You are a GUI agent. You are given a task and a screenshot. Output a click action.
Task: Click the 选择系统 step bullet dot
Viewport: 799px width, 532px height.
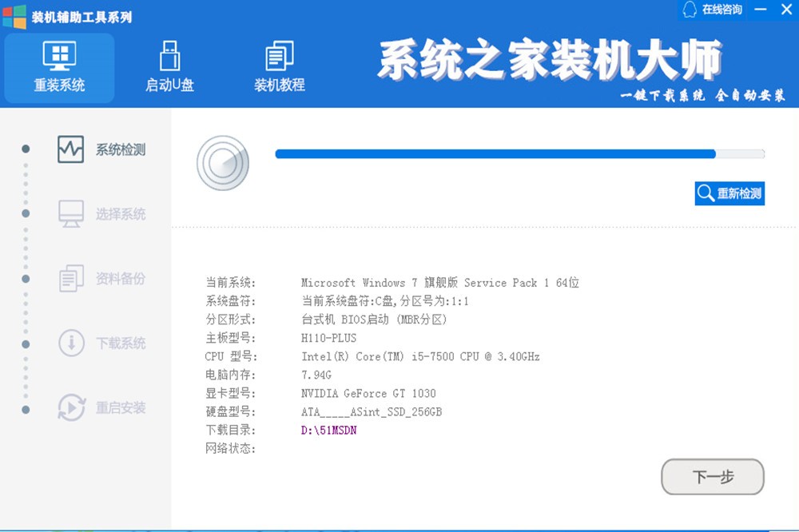(x=26, y=213)
